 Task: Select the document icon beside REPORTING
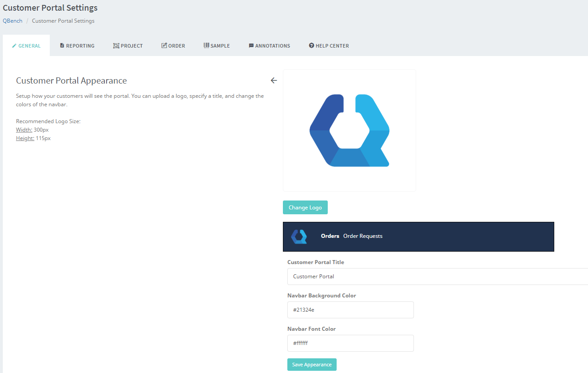click(61, 45)
